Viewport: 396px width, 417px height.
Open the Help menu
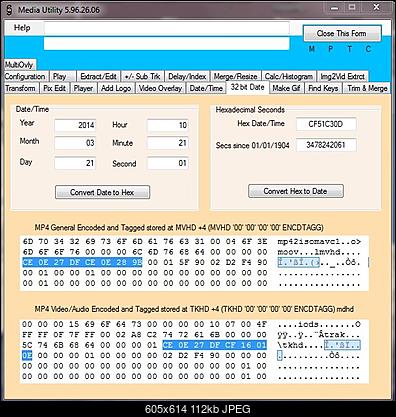tap(22, 28)
